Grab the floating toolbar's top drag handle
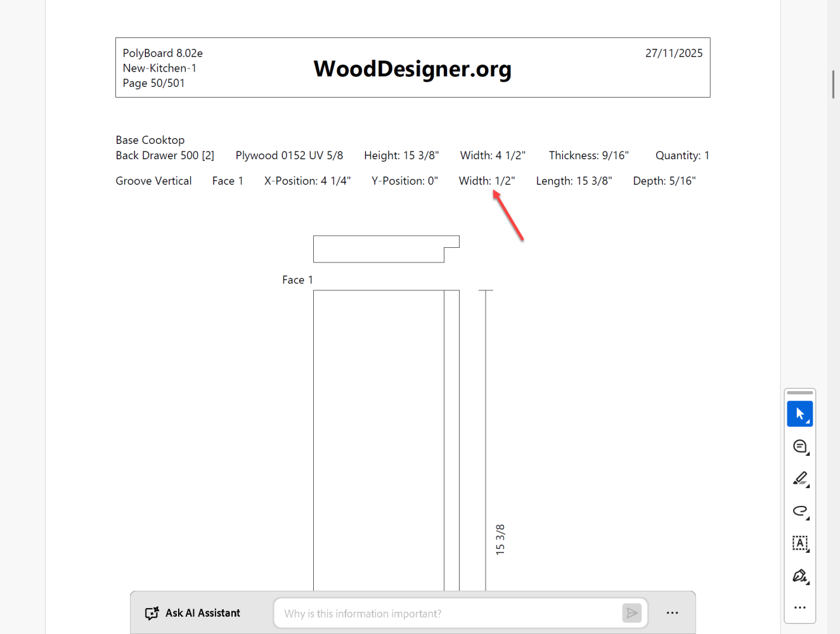840x634 pixels. click(x=799, y=393)
